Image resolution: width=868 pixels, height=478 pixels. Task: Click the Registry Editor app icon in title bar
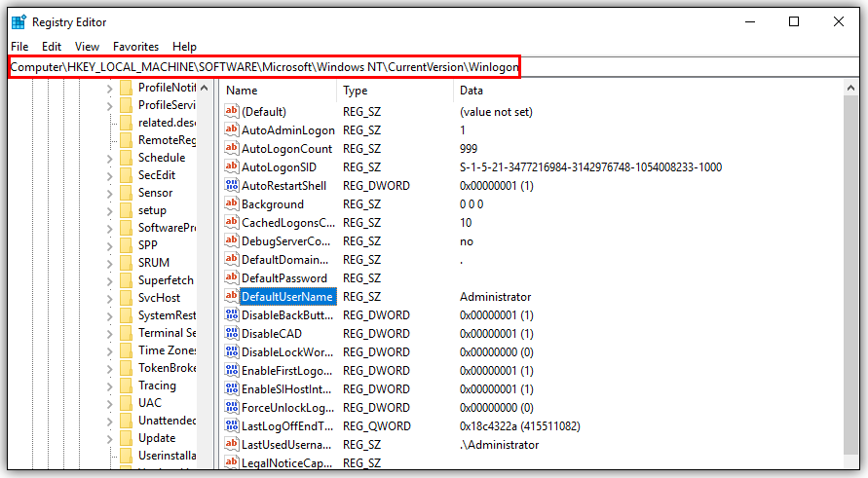pyautogui.click(x=19, y=22)
